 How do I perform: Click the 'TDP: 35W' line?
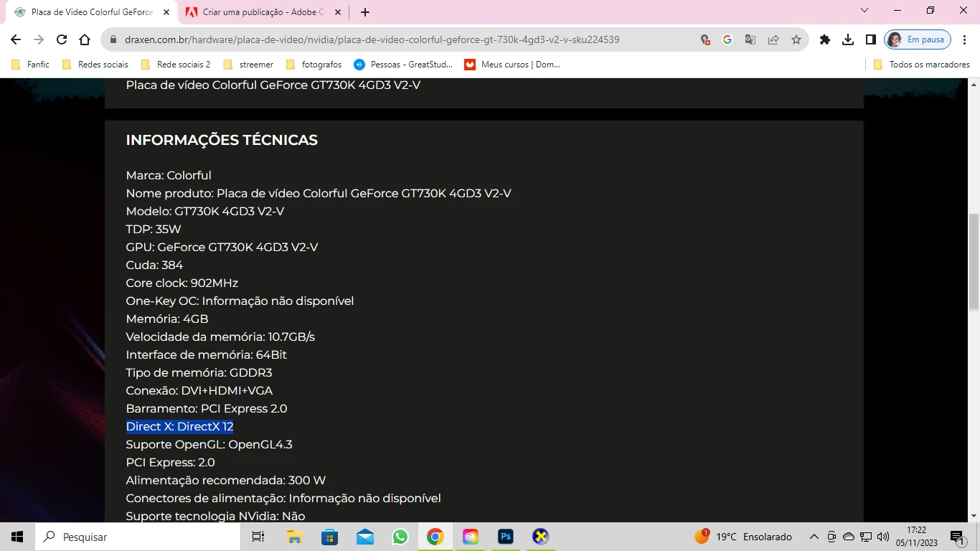pos(154,229)
